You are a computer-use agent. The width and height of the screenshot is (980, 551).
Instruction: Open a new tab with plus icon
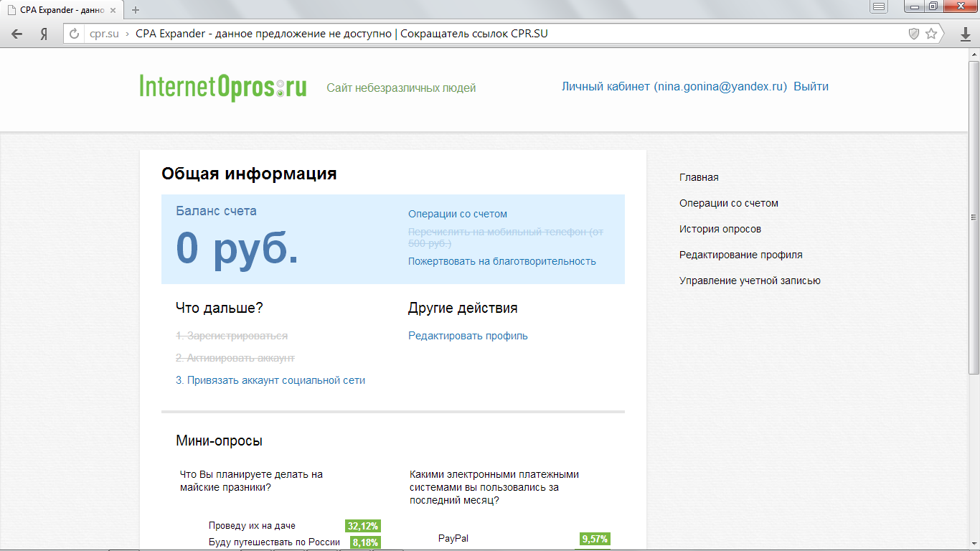(x=136, y=10)
